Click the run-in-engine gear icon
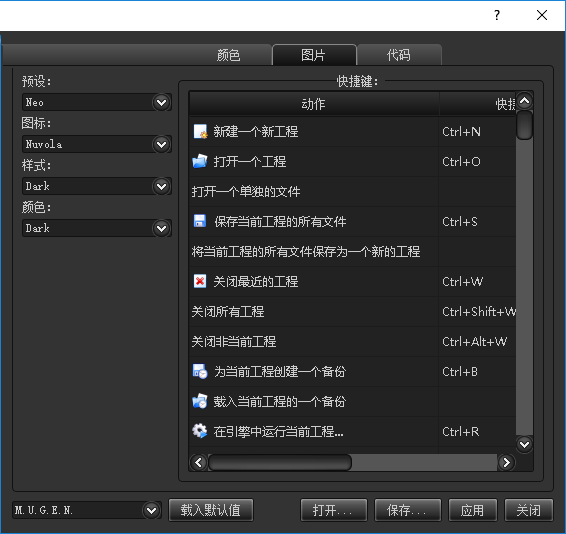Image resolution: width=566 pixels, height=534 pixels. [200, 431]
